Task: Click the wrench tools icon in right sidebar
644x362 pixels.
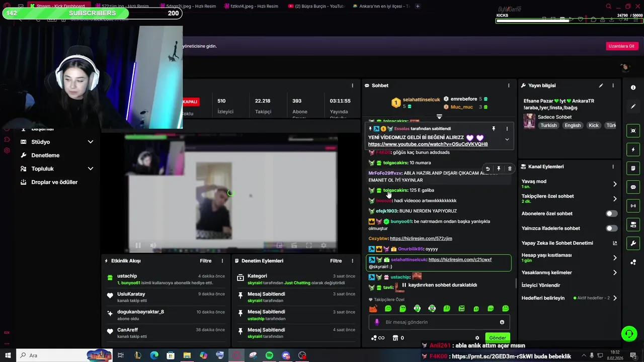Action: tap(633, 243)
